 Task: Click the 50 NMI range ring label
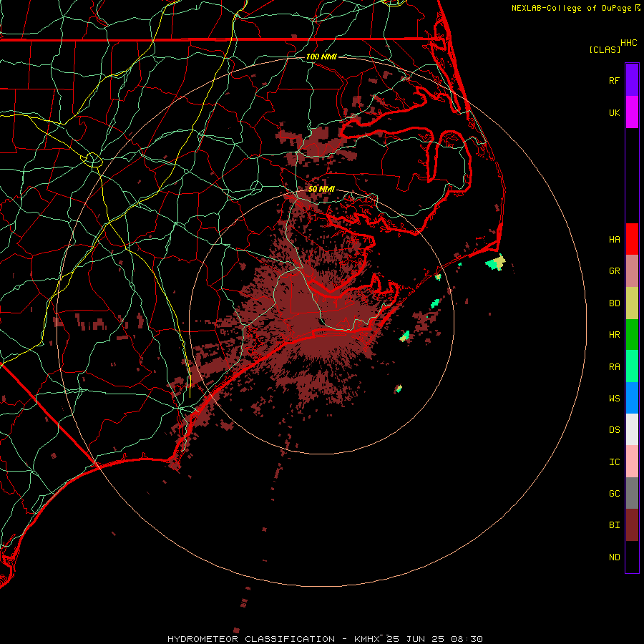tap(321, 189)
